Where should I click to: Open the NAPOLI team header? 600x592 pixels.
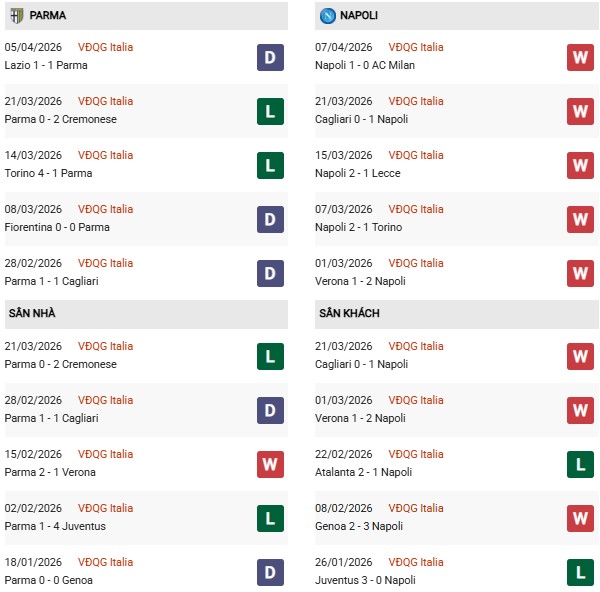(x=358, y=16)
